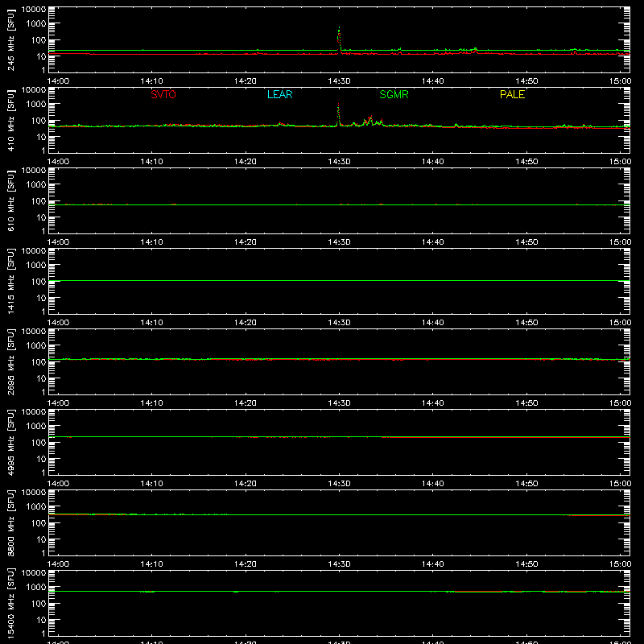Click the 10000 tick label on 15400 MHz axis
Image resolution: width=644 pixels, height=644 pixels.
click(x=34, y=573)
